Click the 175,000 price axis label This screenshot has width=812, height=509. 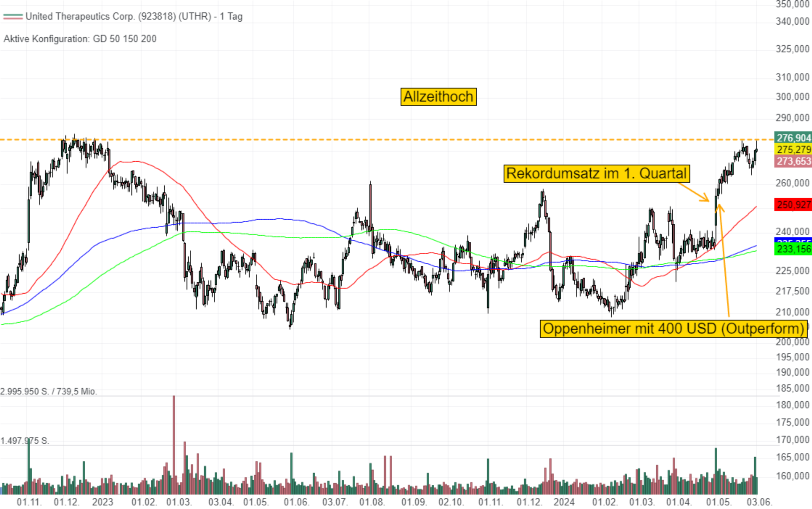coord(792,422)
